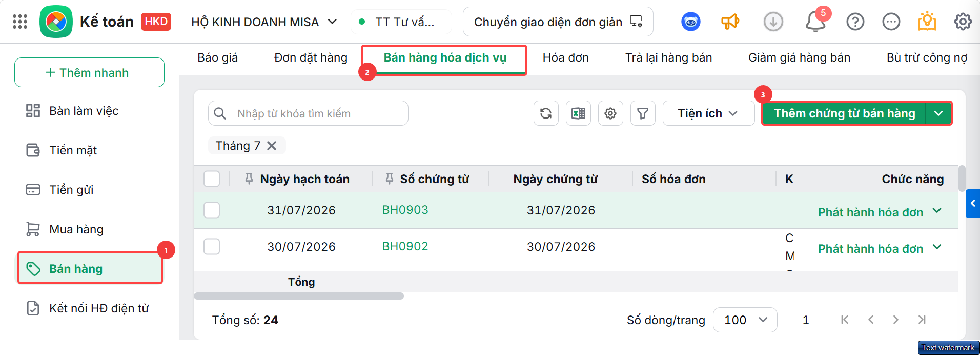The image size is (980, 355).
Task: Click Thêm chứng từ bán hàng button
Action: pyautogui.click(x=844, y=113)
